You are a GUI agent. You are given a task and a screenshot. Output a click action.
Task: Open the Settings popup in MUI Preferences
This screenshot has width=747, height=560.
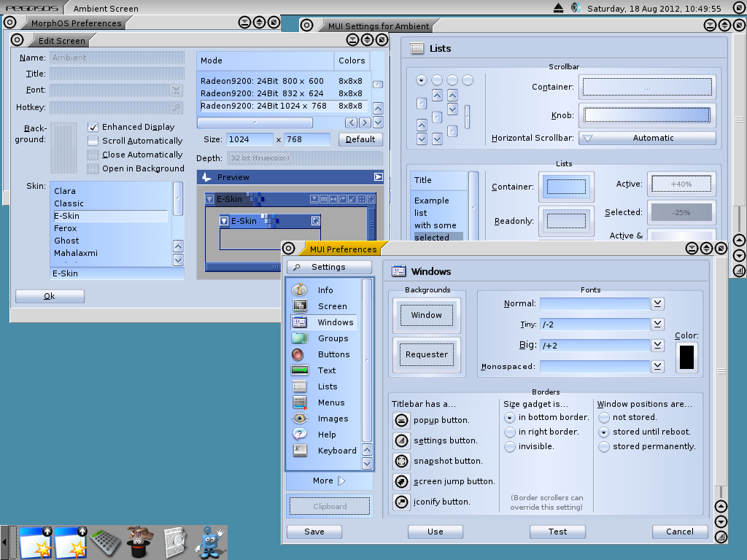point(329,267)
